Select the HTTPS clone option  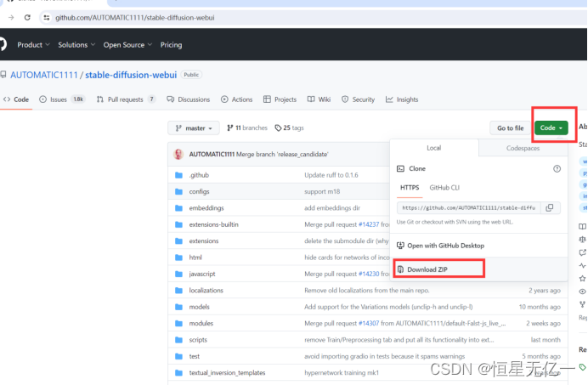pyautogui.click(x=410, y=188)
